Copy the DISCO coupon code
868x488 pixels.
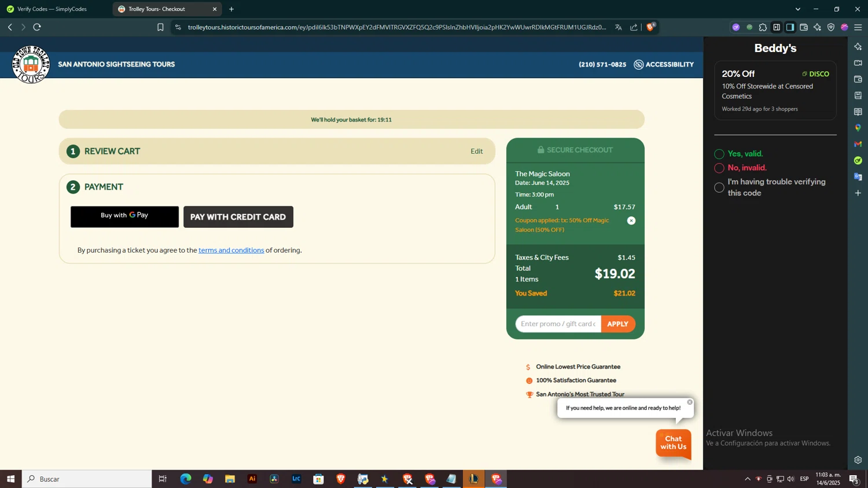815,74
